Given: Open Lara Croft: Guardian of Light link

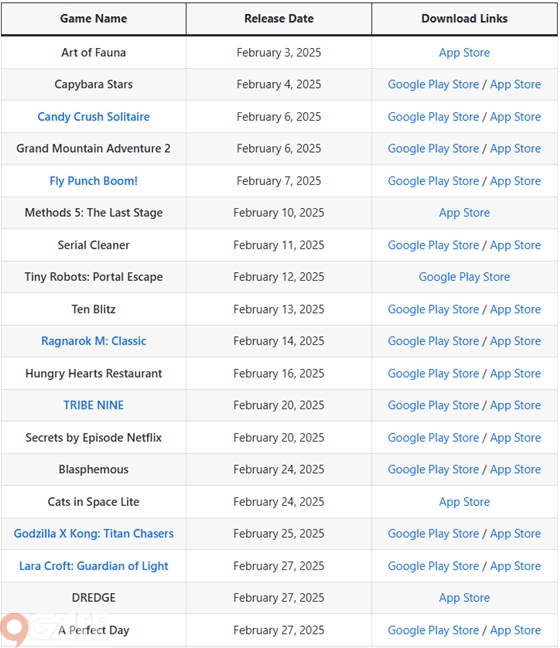Looking at the screenshot, I should click(x=93, y=566).
